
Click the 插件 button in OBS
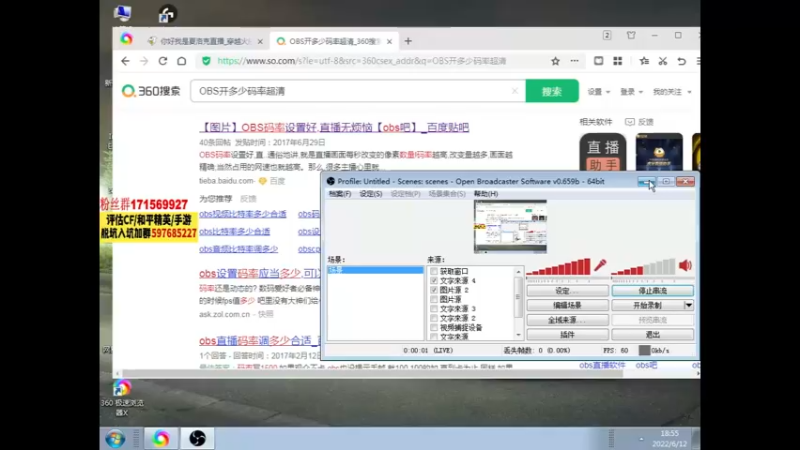pos(567,335)
